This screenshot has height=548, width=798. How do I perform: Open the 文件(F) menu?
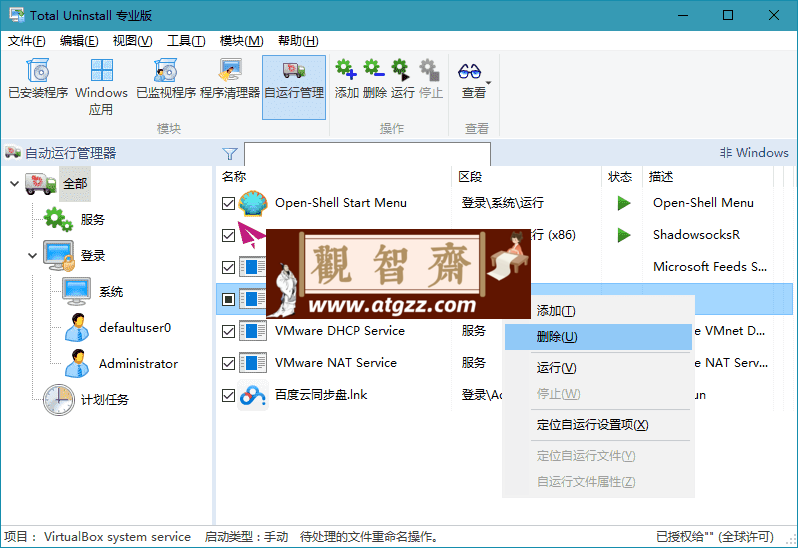(26, 41)
